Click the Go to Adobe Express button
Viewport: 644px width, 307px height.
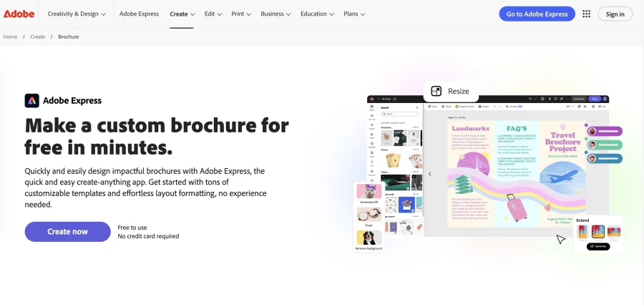pyautogui.click(x=537, y=14)
